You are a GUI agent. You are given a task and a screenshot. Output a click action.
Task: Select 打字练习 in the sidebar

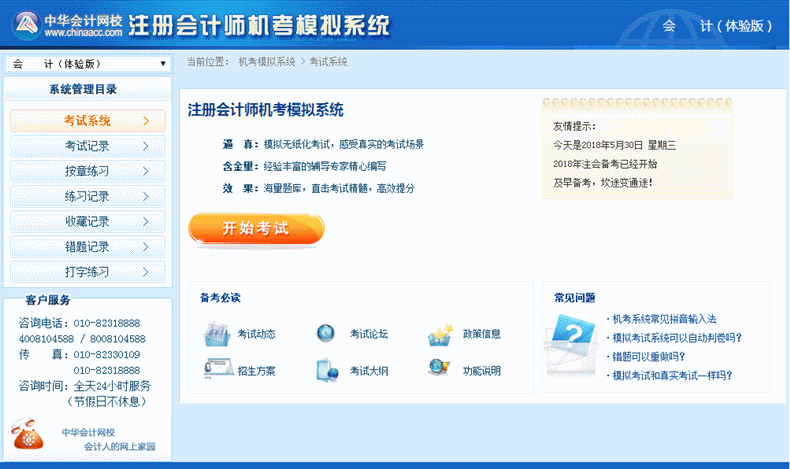click(87, 271)
